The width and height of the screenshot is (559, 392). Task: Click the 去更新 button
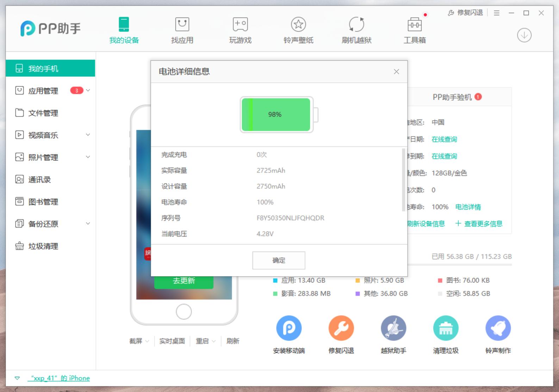click(184, 281)
